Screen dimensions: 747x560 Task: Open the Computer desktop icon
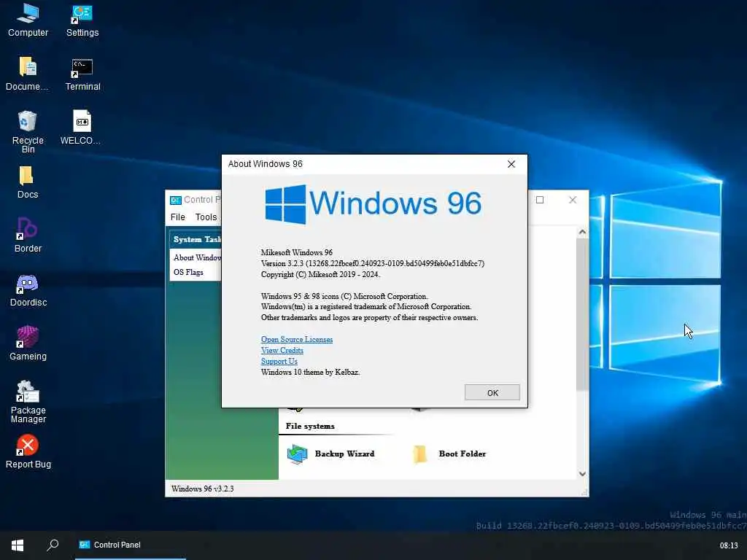(x=28, y=20)
